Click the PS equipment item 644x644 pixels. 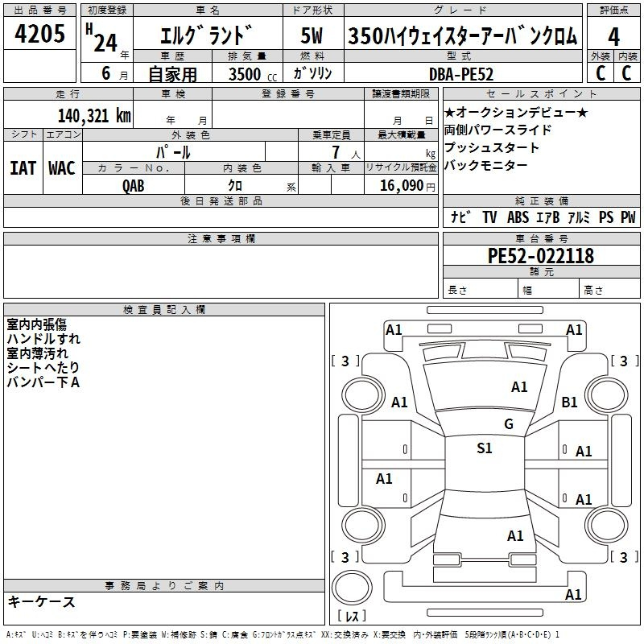point(606,217)
